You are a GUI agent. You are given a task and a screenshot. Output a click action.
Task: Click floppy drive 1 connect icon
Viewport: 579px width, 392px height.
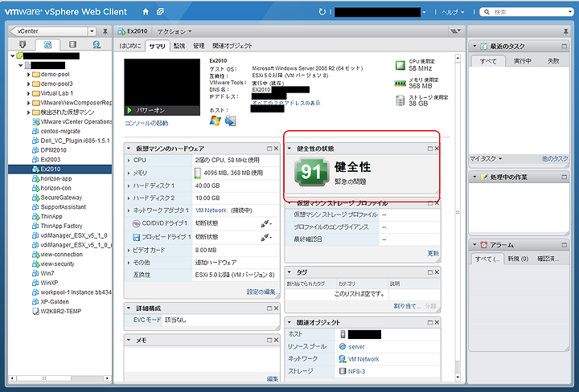click(266, 237)
